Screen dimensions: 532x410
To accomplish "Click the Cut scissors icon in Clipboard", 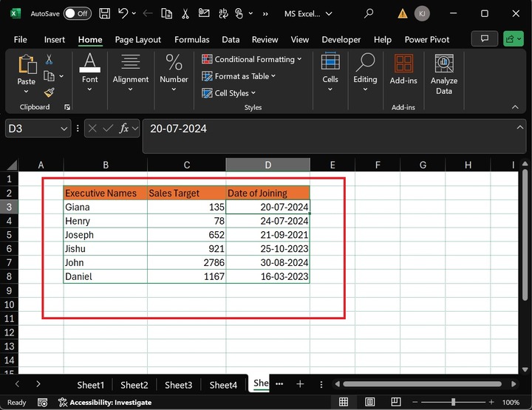I will click(x=50, y=59).
